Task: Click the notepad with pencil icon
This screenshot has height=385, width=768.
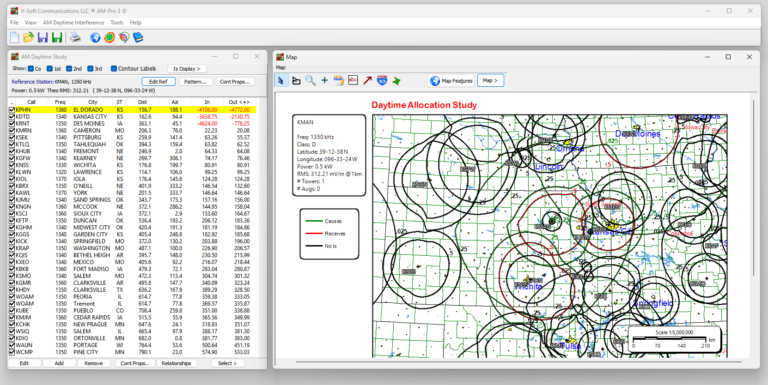Action: pyautogui.click(x=338, y=80)
